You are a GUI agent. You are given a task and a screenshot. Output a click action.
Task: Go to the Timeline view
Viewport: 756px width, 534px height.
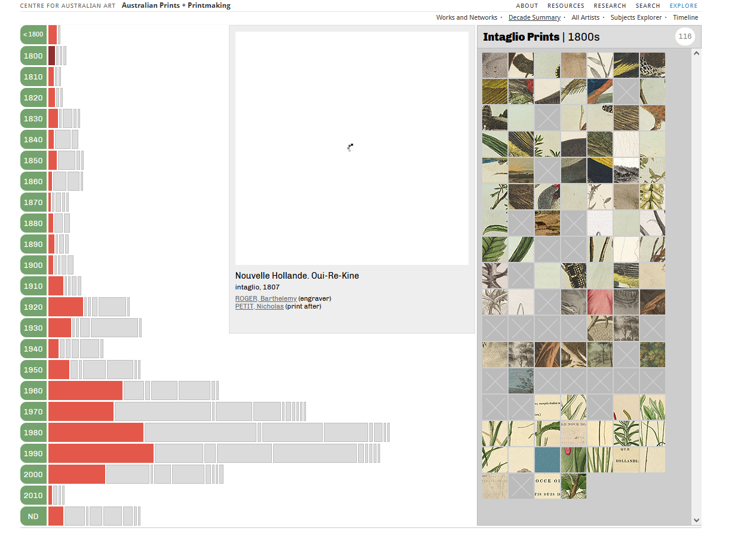tap(685, 17)
